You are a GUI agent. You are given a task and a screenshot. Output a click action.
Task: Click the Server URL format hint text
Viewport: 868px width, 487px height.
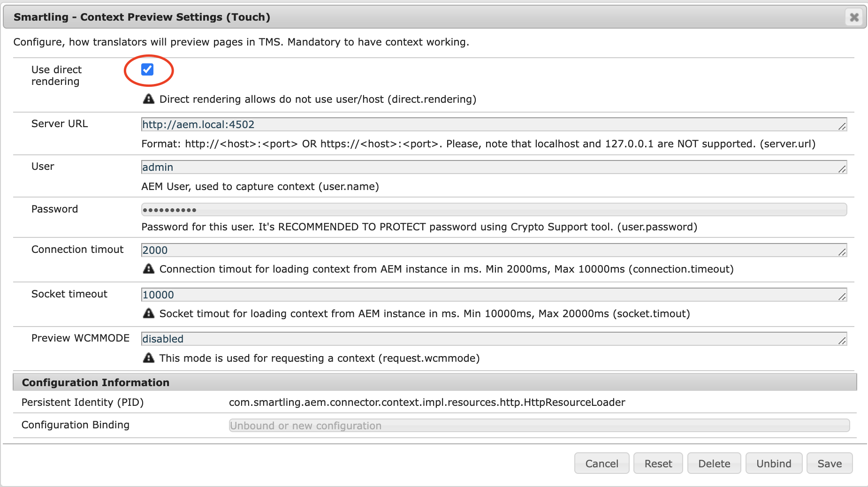(x=478, y=144)
